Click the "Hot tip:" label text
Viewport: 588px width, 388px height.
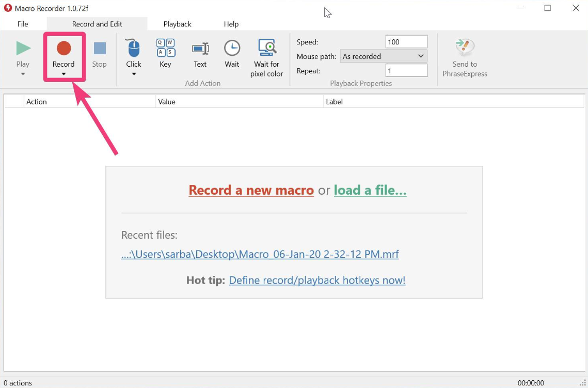tap(205, 281)
